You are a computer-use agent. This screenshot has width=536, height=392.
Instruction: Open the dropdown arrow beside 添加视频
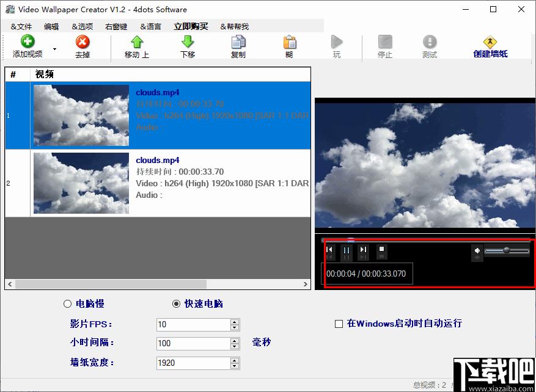tap(54, 49)
